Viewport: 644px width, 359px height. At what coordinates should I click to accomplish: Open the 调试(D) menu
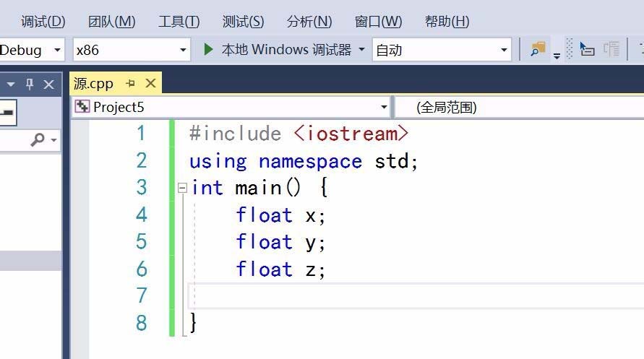(43, 22)
